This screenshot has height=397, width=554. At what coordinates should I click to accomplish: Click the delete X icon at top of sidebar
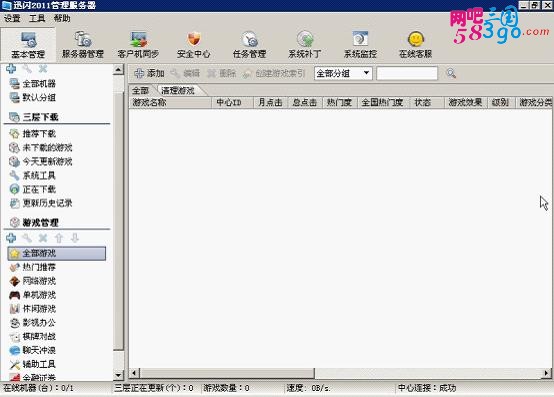(43, 69)
